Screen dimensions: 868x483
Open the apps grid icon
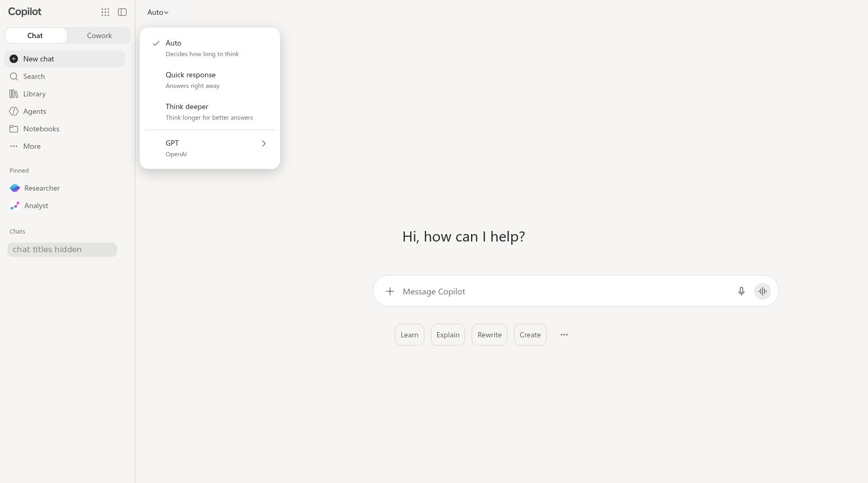[x=105, y=12]
